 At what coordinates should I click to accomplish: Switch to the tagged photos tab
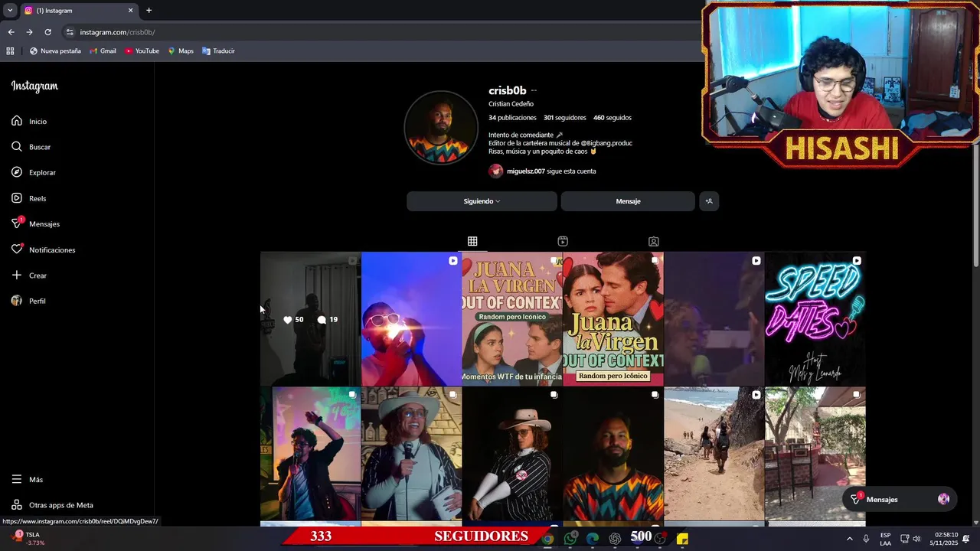pyautogui.click(x=653, y=241)
